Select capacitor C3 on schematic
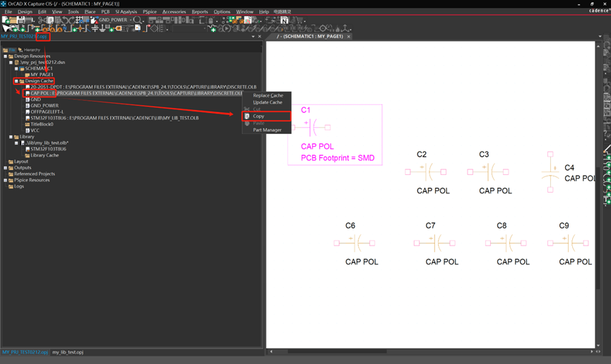 coord(488,171)
